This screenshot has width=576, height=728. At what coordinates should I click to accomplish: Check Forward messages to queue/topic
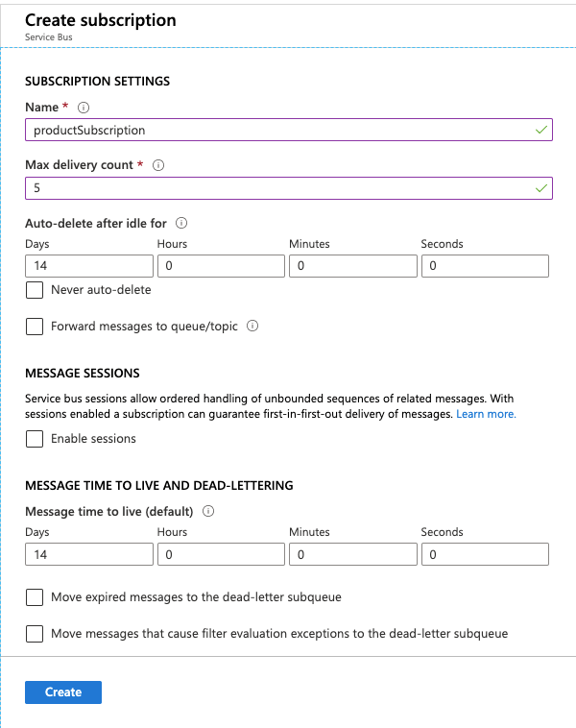(35, 327)
